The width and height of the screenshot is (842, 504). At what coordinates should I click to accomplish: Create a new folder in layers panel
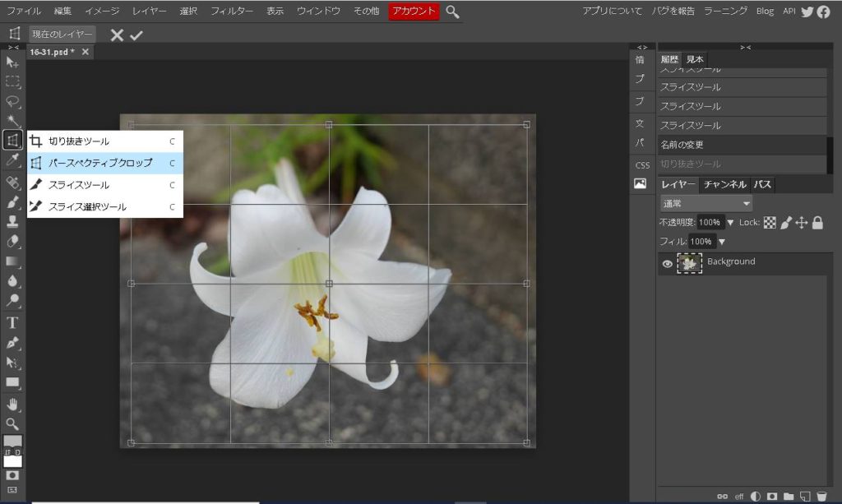(x=789, y=497)
